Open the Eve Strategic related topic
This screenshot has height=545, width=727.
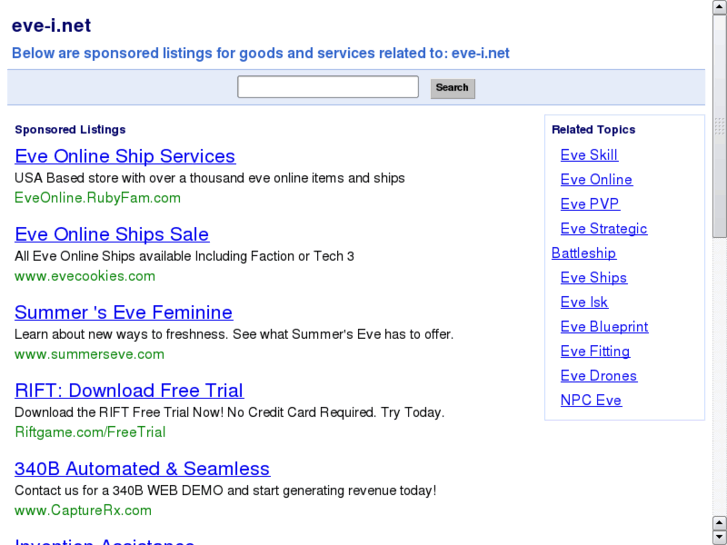604,229
